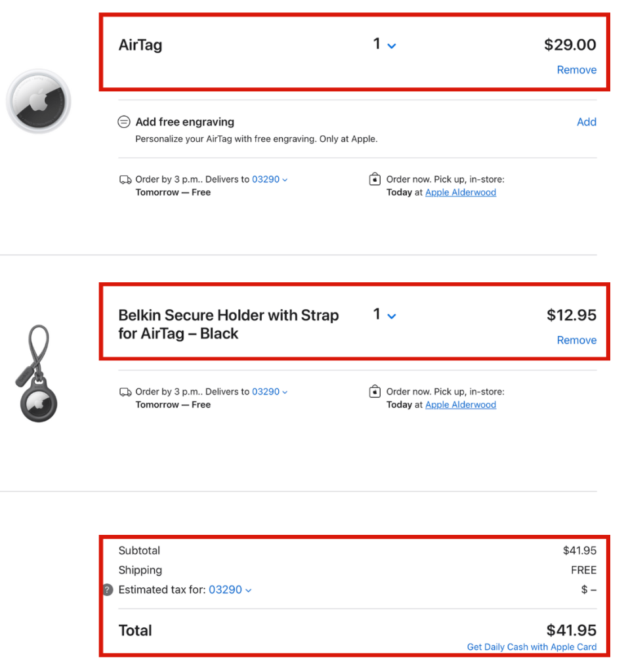Screen dimensions: 624x672
Task: Change delivery zip 03290 under Belkin holder
Action: [270, 392]
